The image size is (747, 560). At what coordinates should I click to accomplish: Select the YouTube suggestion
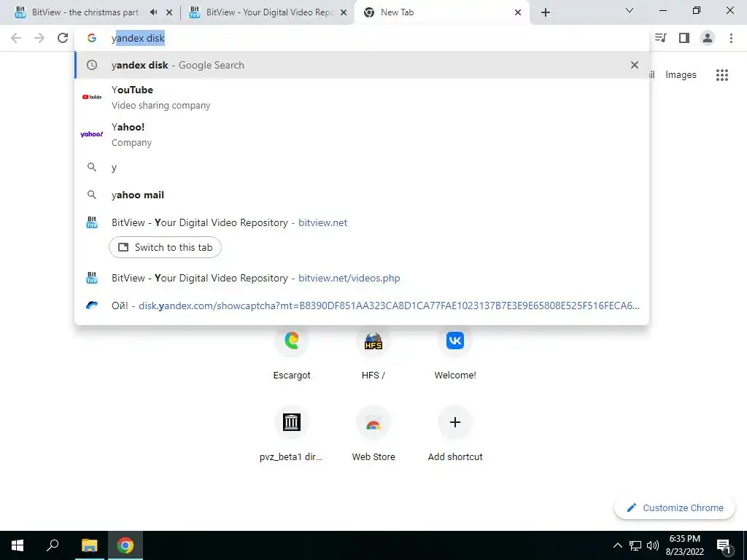click(362, 97)
